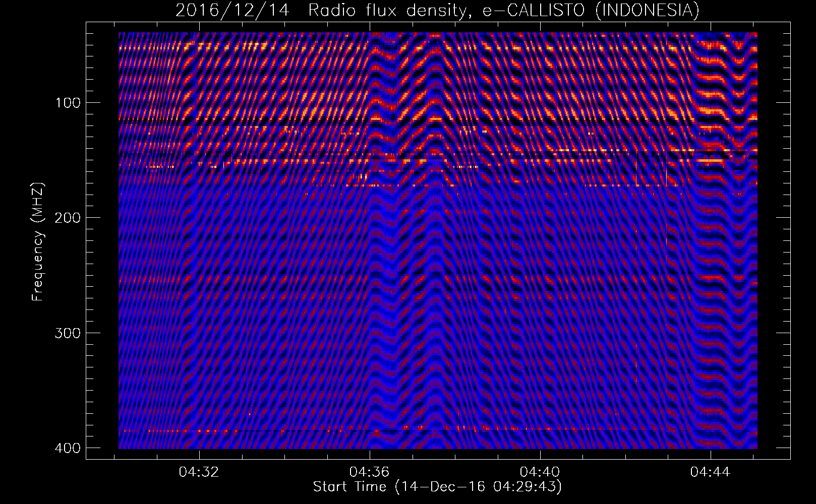Screen dimensions: 816x504
Task: Click the plot title '2016/12/14 Radio flux density'
Action: [x=437, y=10]
